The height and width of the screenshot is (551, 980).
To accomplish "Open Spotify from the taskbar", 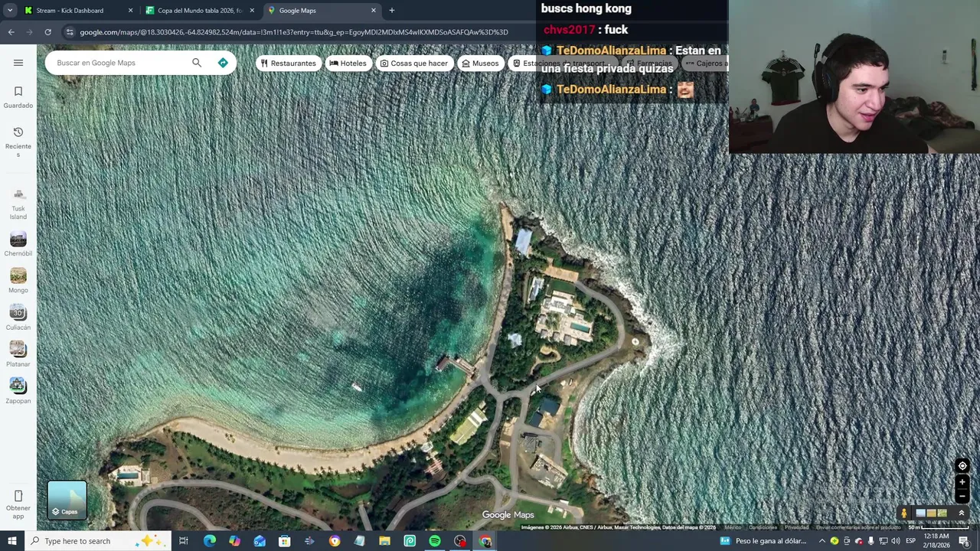I will (435, 541).
